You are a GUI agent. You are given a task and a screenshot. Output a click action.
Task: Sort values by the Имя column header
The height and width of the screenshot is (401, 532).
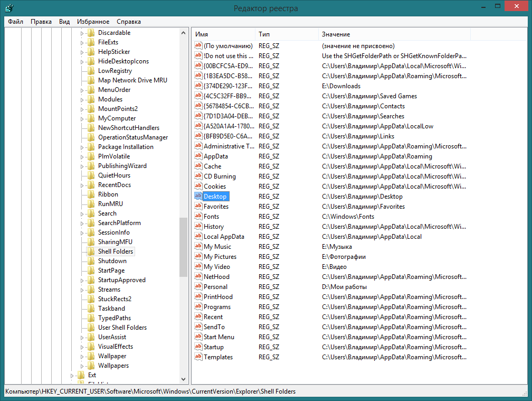223,34
